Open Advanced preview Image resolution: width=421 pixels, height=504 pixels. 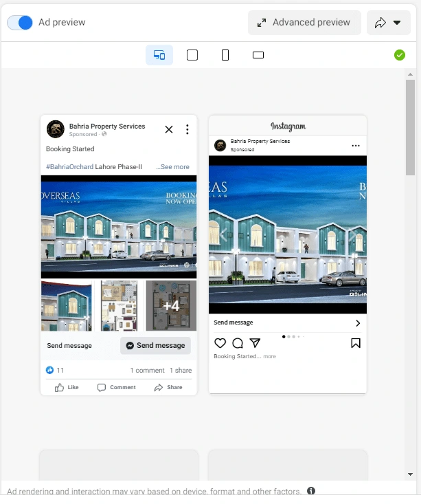pyautogui.click(x=304, y=23)
